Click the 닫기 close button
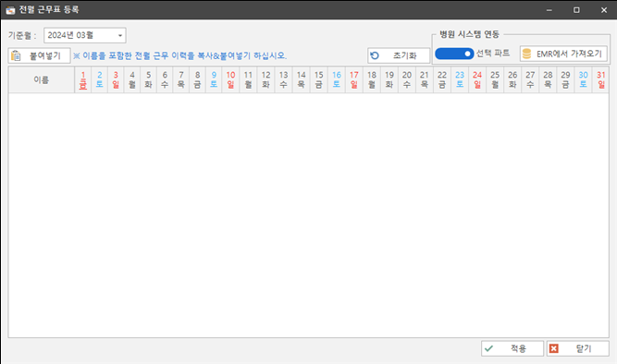This screenshot has height=364, width=617. click(577, 348)
